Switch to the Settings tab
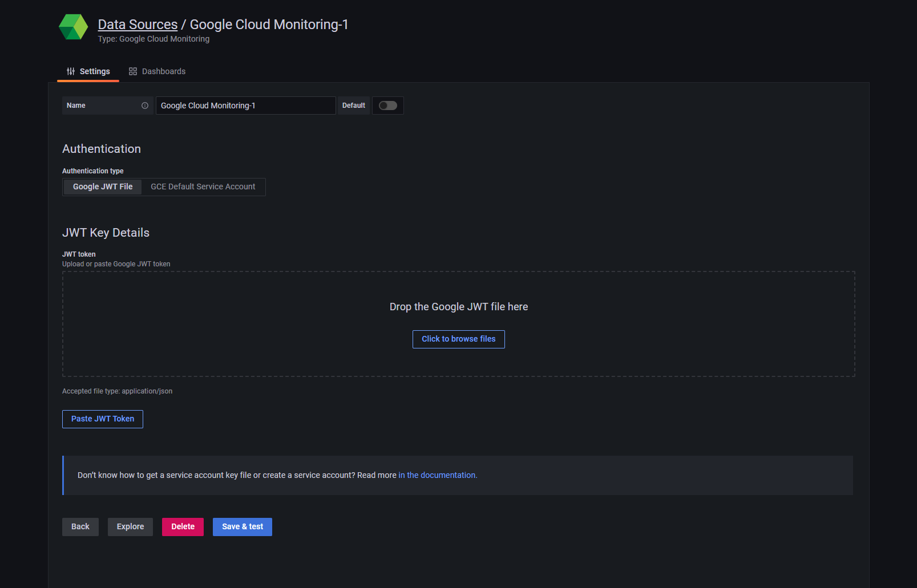 click(x=88, y=71)
